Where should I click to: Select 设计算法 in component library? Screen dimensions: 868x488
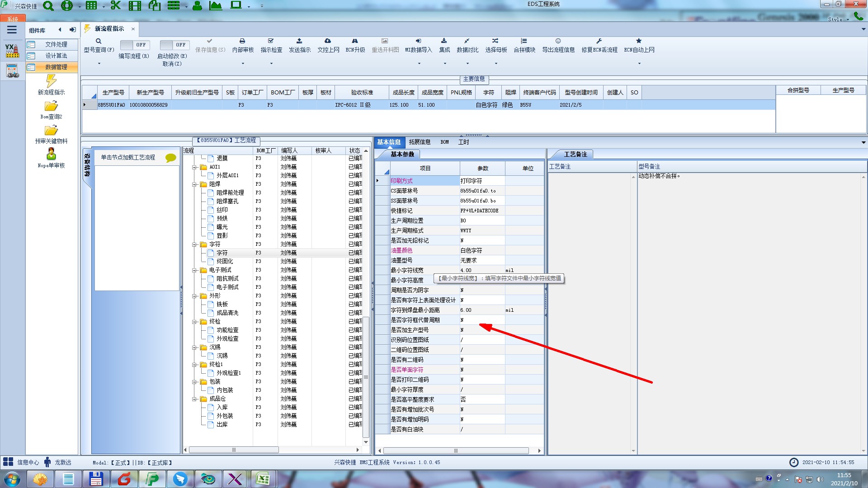click(52, 56)
